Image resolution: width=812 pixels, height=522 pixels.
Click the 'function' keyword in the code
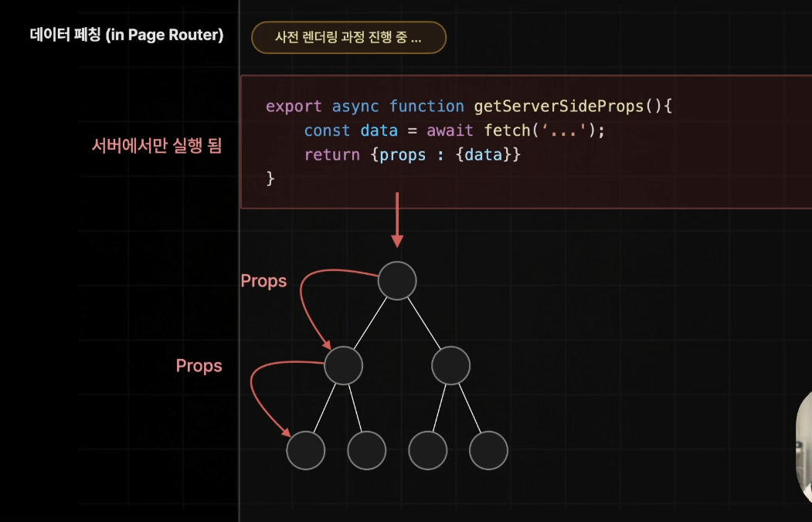[x=426, y=106]
